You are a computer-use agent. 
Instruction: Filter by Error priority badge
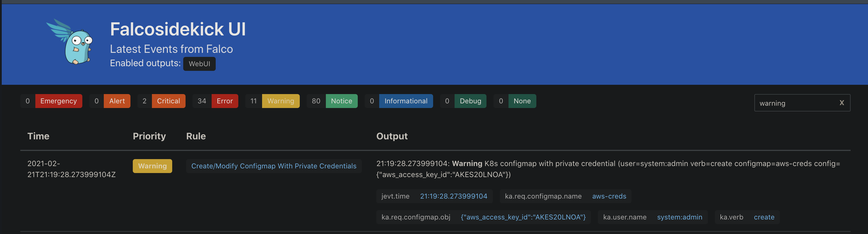coord(225,101)
